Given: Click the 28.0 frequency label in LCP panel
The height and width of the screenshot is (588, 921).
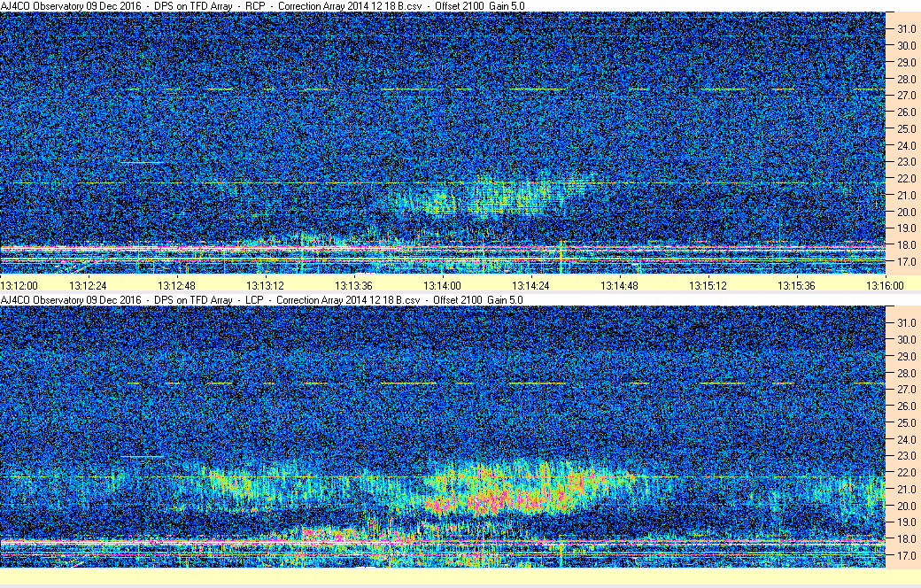Looking at the screenshot, I should coord(906,373).
